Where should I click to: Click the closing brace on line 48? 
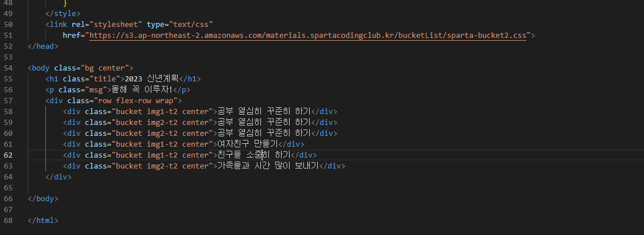pyautogui.click(x=65, y=3)
